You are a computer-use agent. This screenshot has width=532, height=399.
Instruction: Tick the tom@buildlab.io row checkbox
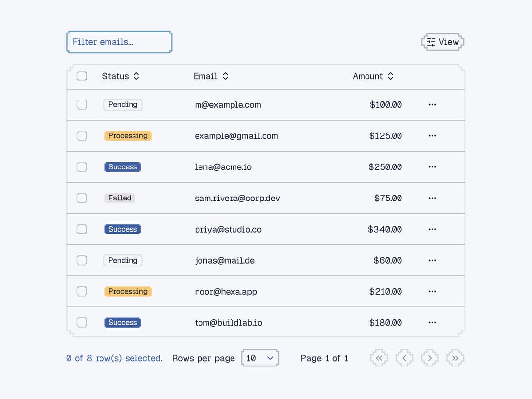point(82,322)
